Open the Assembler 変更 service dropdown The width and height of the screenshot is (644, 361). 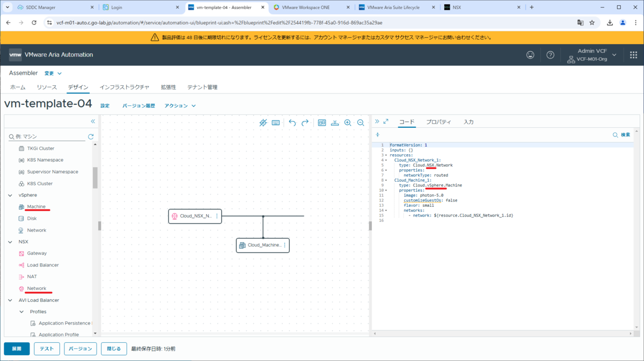(53, 73)
